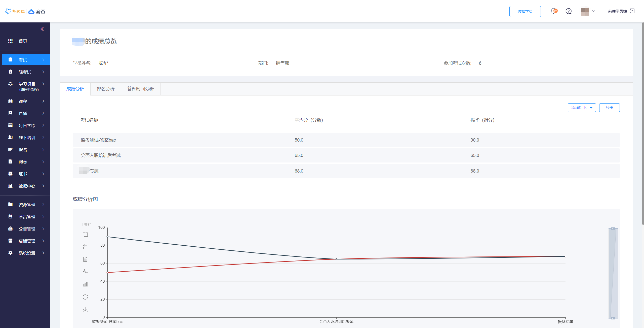Open the notification bell
The height and width of the screenshot is (328, 644).
553,11
